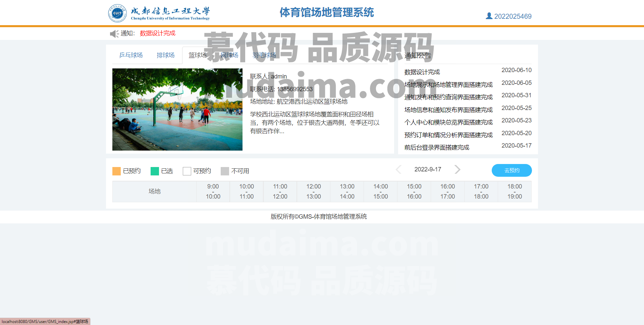Select the 篮球场 tab

[198, 55]
